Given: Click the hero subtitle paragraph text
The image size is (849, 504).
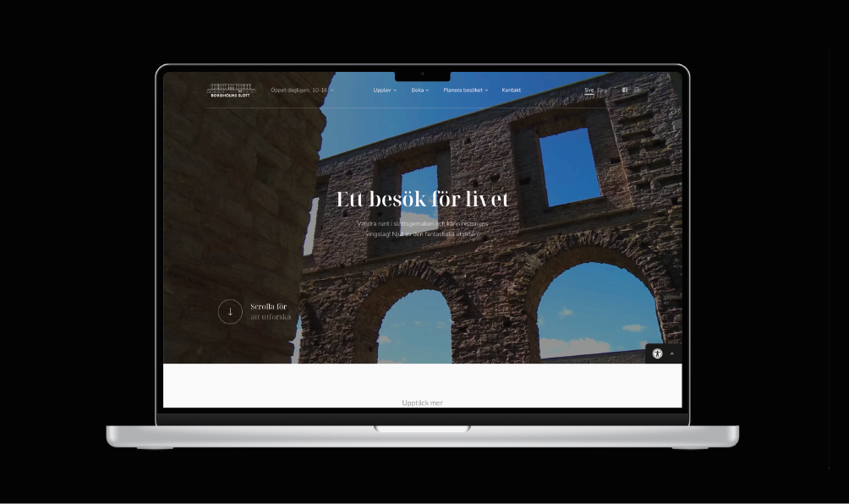Looking at the screenshot, I should (423, 228).
